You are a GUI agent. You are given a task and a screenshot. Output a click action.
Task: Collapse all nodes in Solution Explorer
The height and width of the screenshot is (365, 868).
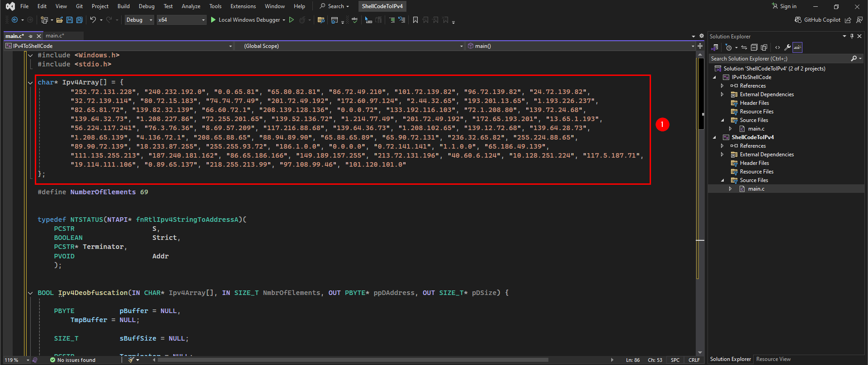point(754,47)
